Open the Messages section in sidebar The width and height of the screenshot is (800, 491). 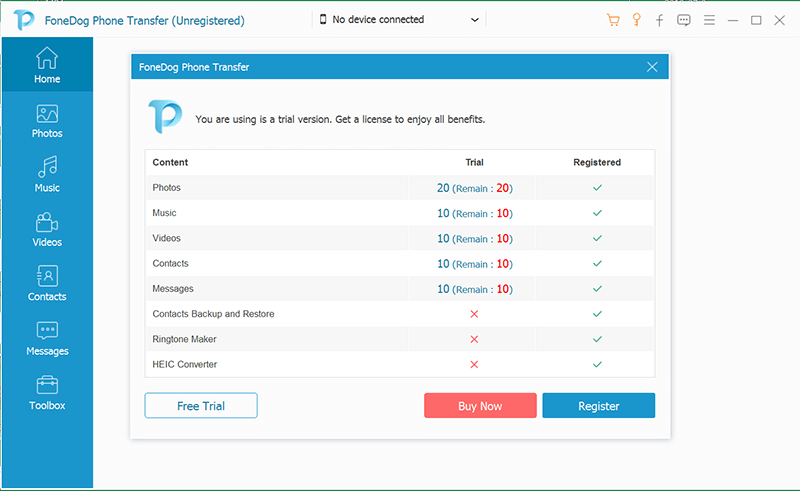point(47,338)
